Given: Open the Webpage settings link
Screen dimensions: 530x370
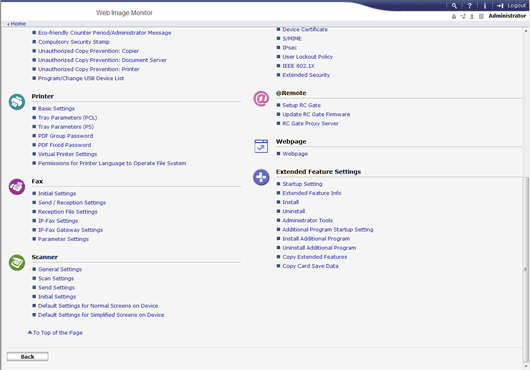Looking at the screenshot, I should point(295,154).
